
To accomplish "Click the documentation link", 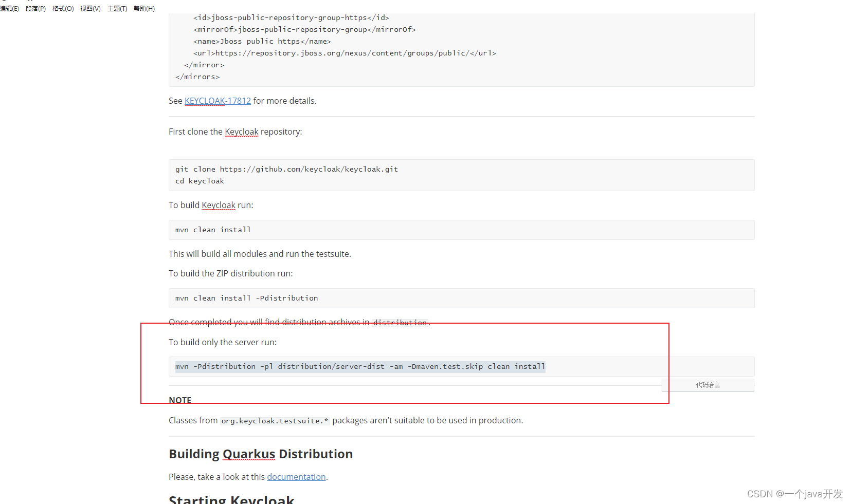I will (x=296, y=477).
